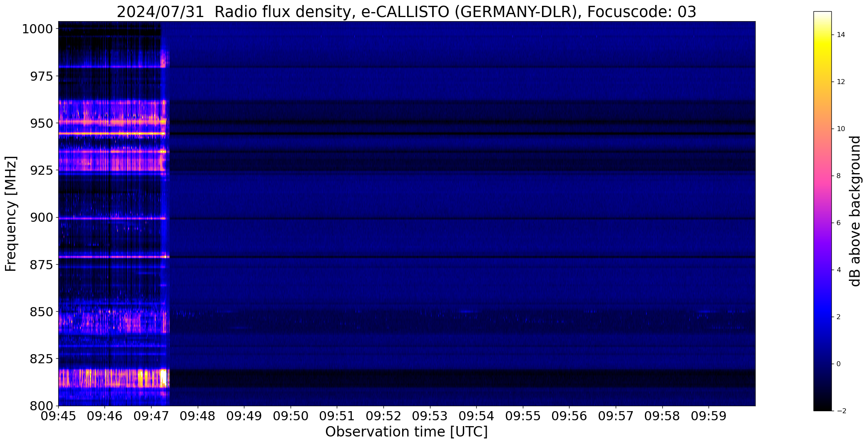This screenshot has height=444, width=868.
Task: Click the 09:53 time tick label
Action: point(430,416)
